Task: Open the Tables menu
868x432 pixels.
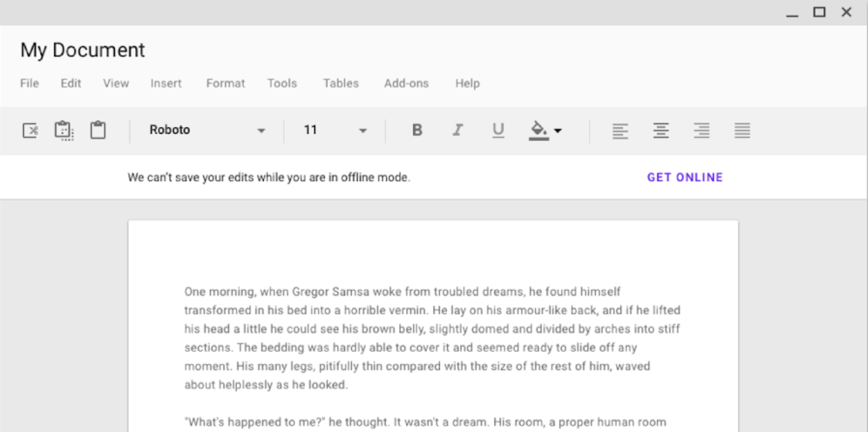Action: tap(341, 84)
